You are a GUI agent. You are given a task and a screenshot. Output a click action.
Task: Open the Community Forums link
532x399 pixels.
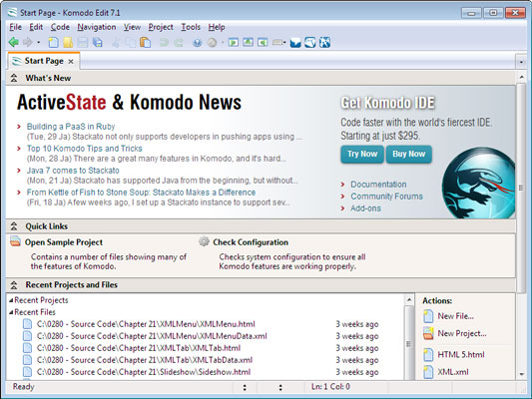(x=387, y=197)
